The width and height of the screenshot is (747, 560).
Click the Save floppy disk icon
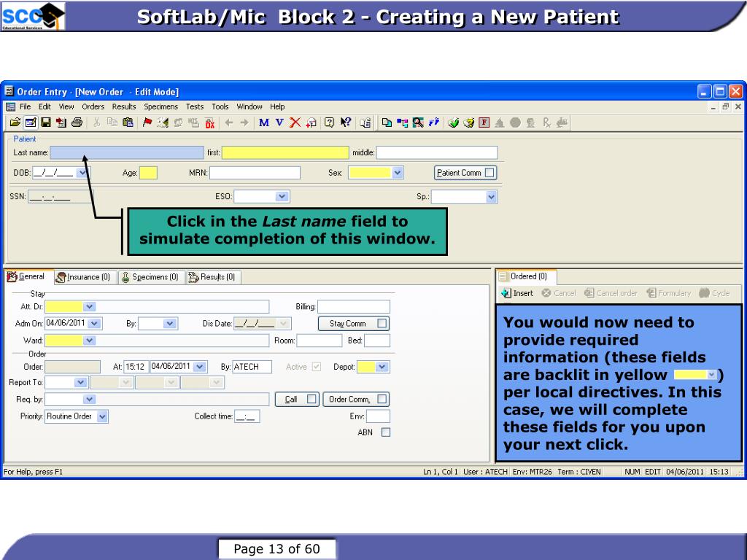tap(45, 123)
